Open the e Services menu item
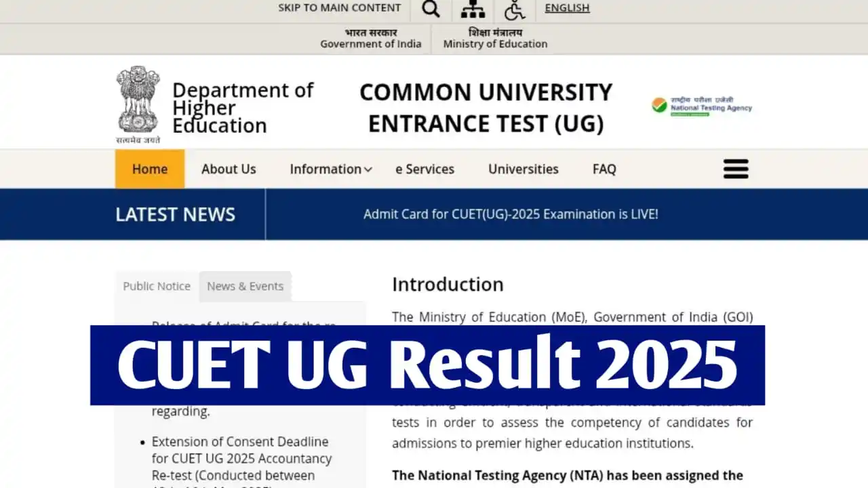This screenshot has width=868, height=488. point(425,169)
